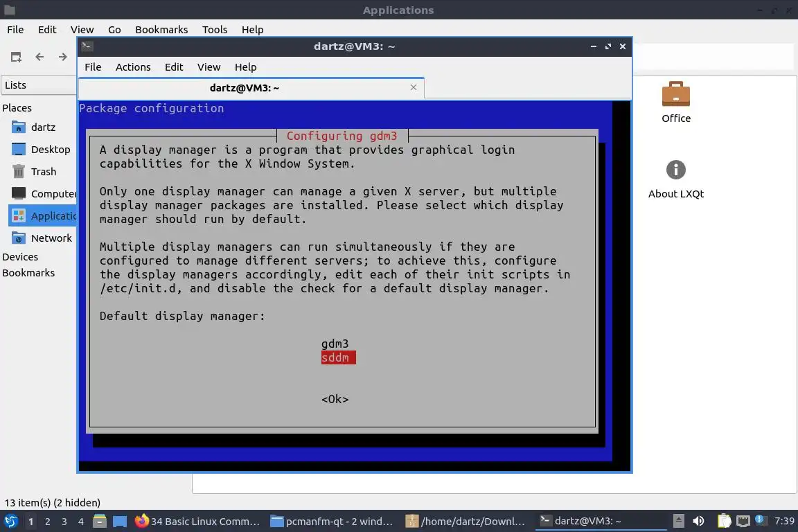Open the removable media eject tray icon
This screenshot has height=532, width=798.
click(678, 521)
